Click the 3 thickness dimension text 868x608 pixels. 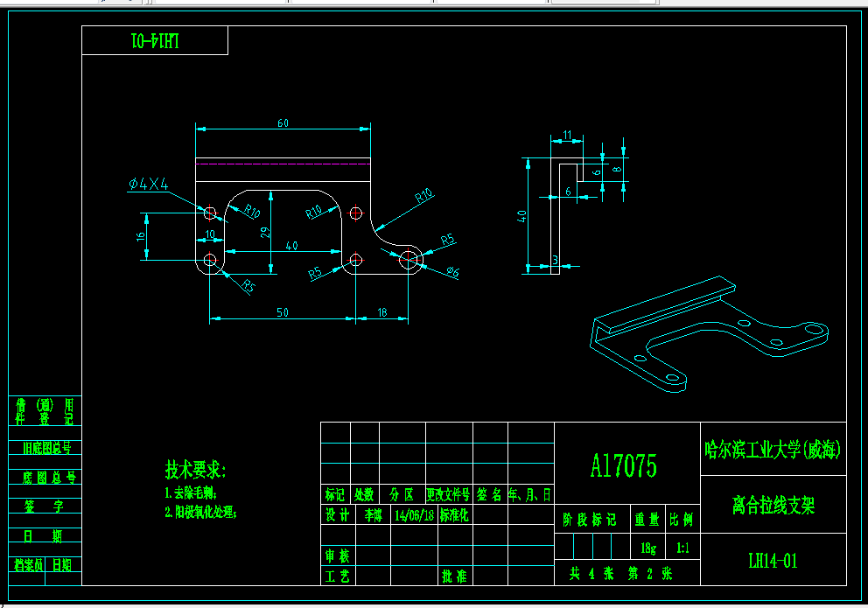coord(555,260)
